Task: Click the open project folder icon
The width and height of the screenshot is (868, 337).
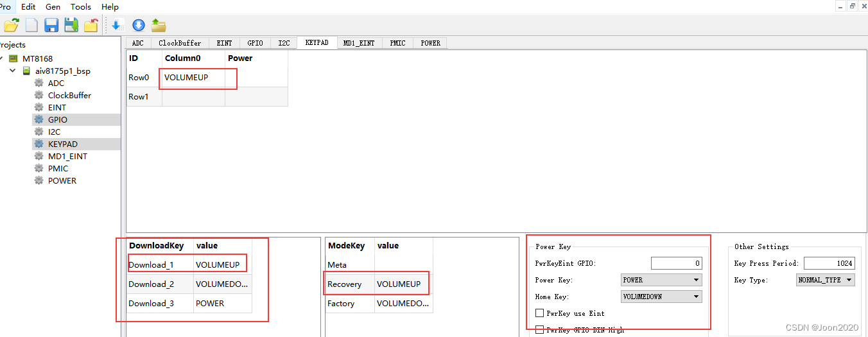Action: [11, 26]
